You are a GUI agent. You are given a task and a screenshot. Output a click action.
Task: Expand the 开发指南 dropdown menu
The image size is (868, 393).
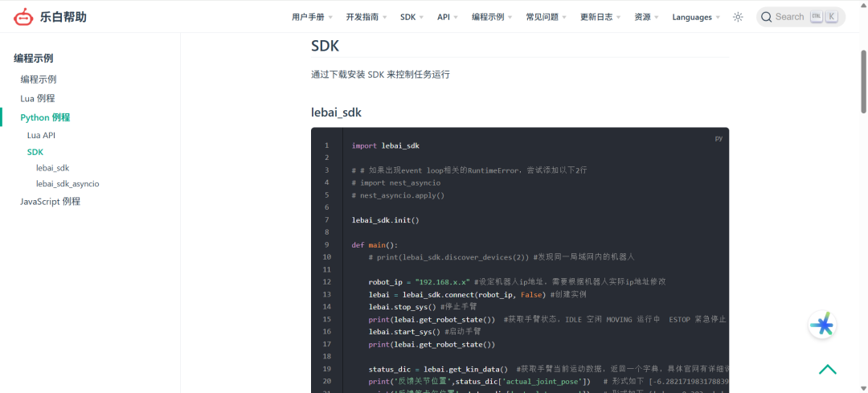coord(366,17)
